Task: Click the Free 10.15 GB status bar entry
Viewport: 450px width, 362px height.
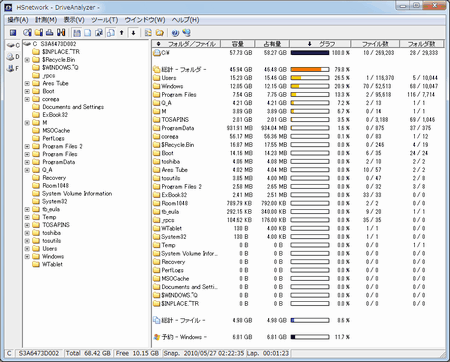Action: (137, 353)
